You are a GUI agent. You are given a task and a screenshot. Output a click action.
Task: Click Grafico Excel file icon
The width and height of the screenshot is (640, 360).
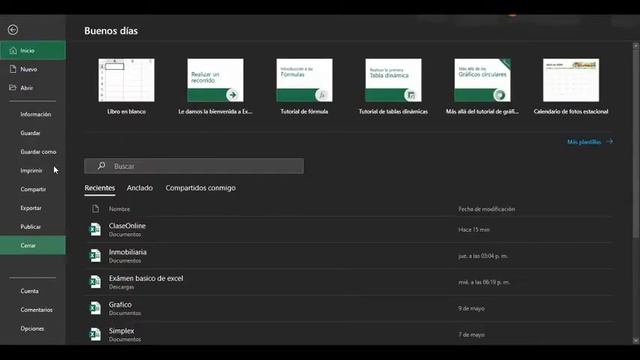[95, 308]
